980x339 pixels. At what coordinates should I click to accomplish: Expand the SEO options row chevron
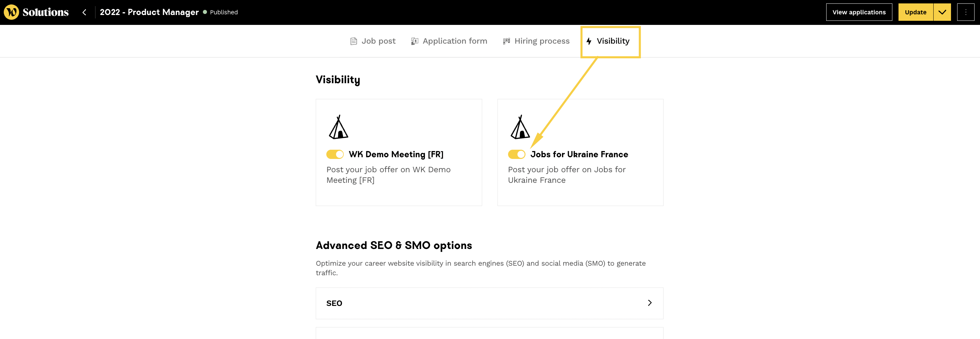pyautogui.click(x=650, y=303)
